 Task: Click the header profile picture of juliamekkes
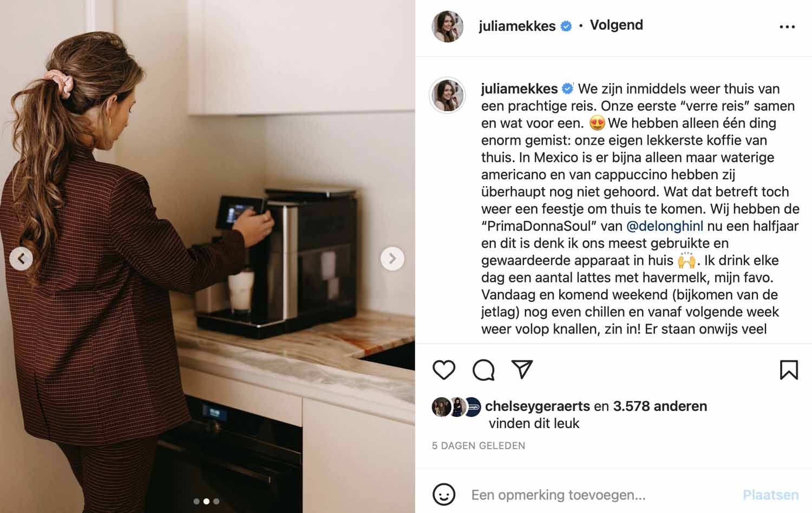[x=448, y=26]
